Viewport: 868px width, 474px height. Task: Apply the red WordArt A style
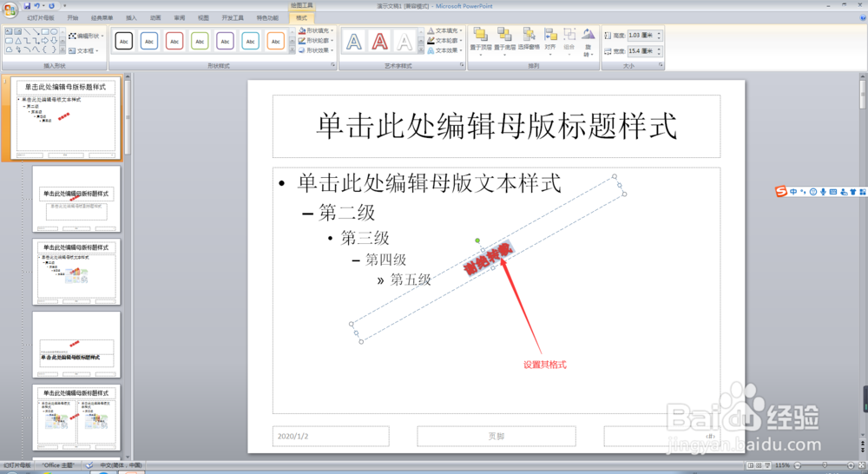[x=380, y=42]
